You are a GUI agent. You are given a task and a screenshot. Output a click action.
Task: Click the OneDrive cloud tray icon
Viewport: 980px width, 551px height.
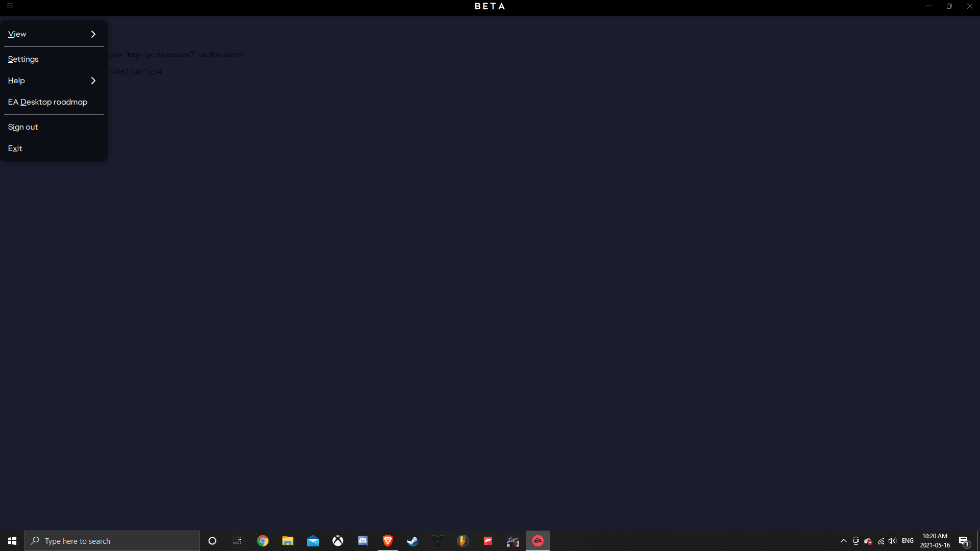(868, 541)
